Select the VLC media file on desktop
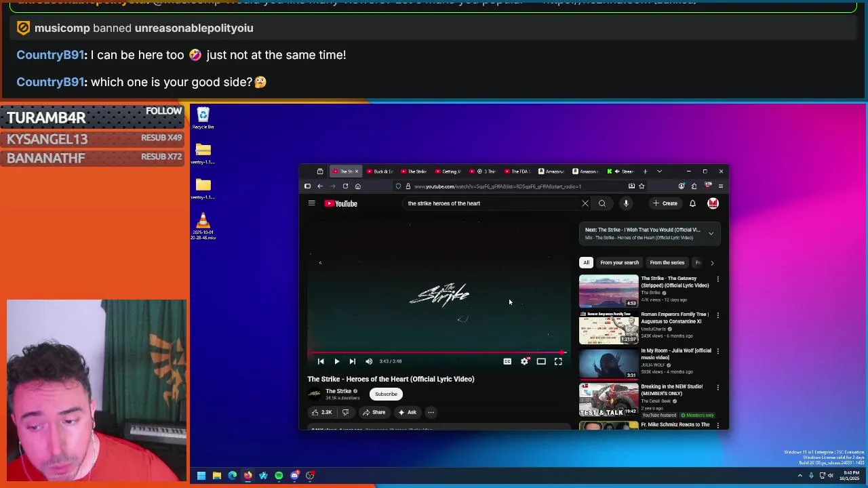Viewport: 868px width, 488px height. [203, 226]
